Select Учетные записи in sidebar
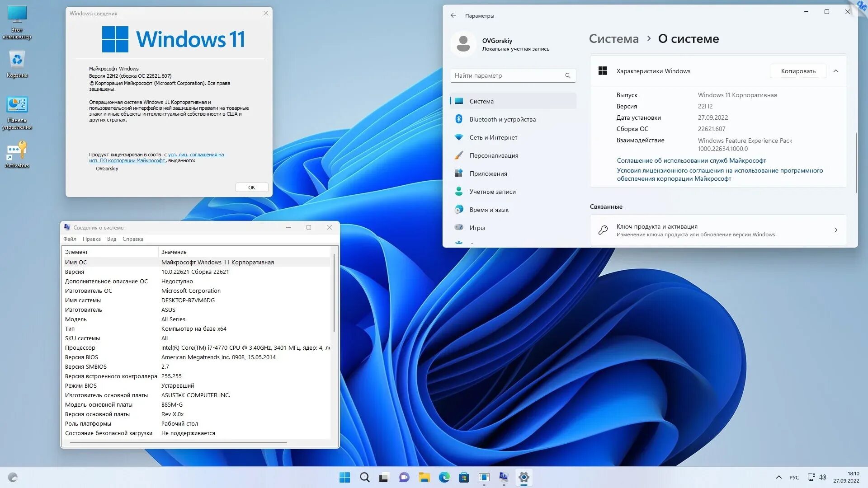This screenshot has height=488, width=868. [513, 192]
